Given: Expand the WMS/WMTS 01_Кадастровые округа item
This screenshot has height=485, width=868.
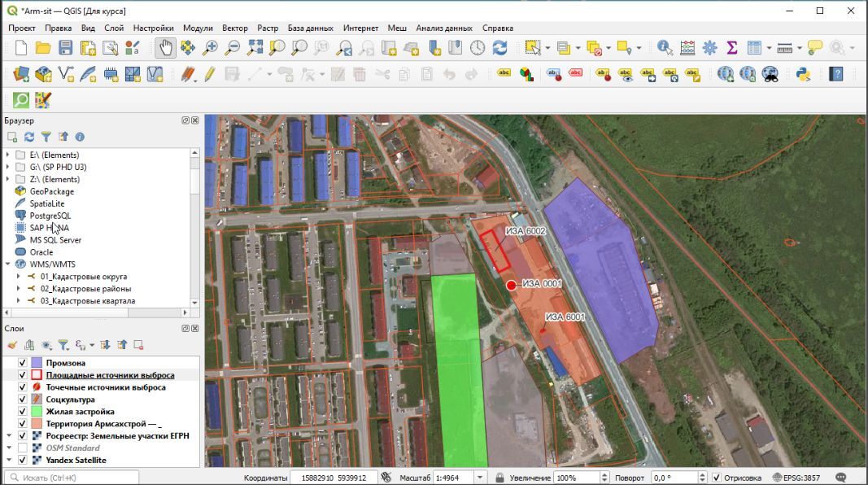Looking at the screenshot, I should (x=19, y=277).
